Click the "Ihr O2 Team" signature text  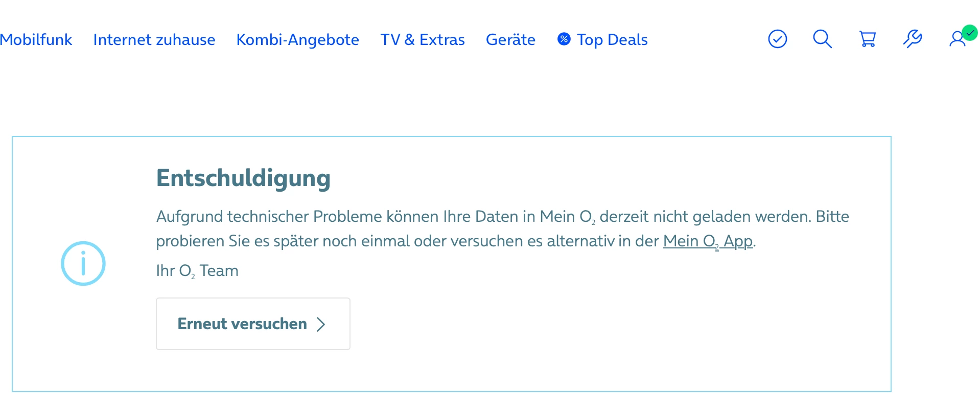click(x=197, y=271)
